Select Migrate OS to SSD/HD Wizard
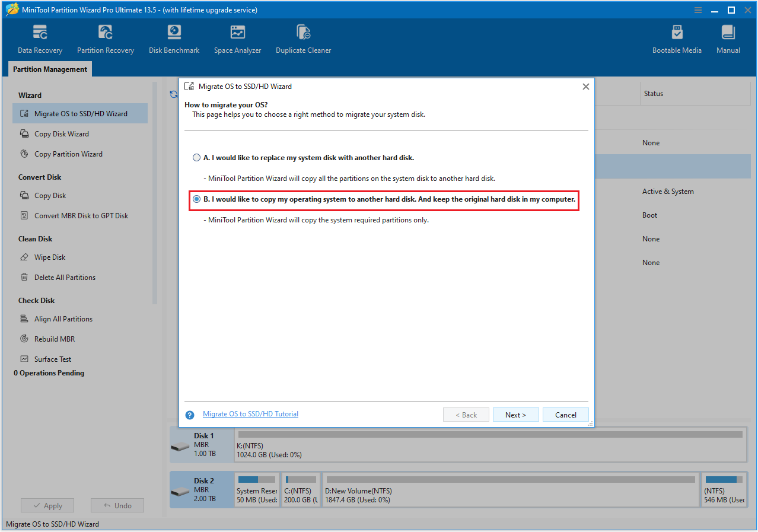This screenshot has width=758, height=532. click(x=80, y=113)
